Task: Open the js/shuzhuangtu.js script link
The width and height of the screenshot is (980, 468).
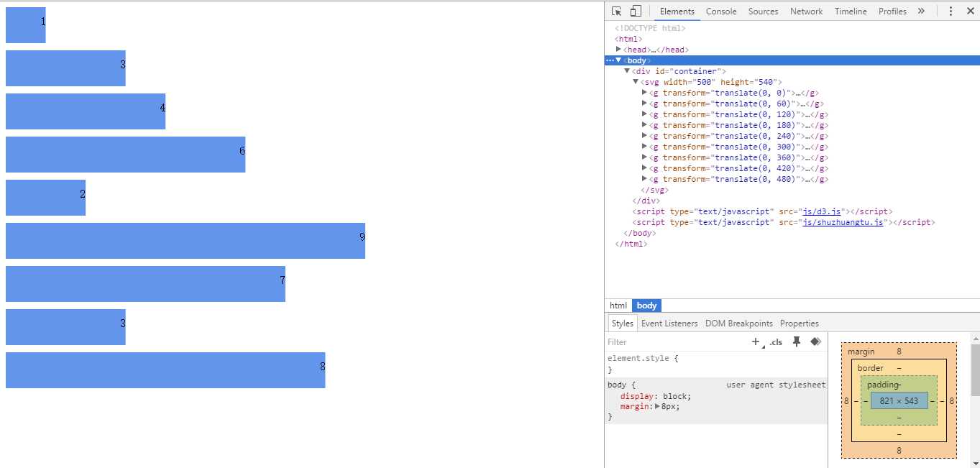Action: [843, 222]
